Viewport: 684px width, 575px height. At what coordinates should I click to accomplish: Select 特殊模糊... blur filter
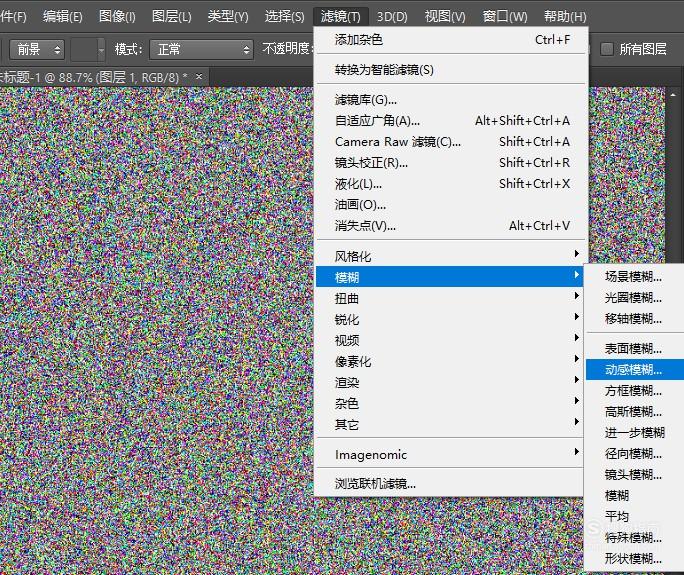[635, 537]
